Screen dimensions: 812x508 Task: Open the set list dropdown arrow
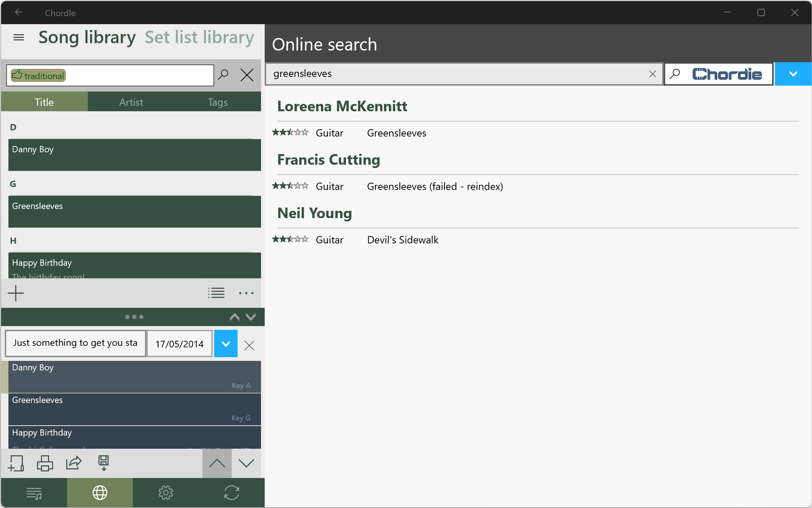[226, 344]
